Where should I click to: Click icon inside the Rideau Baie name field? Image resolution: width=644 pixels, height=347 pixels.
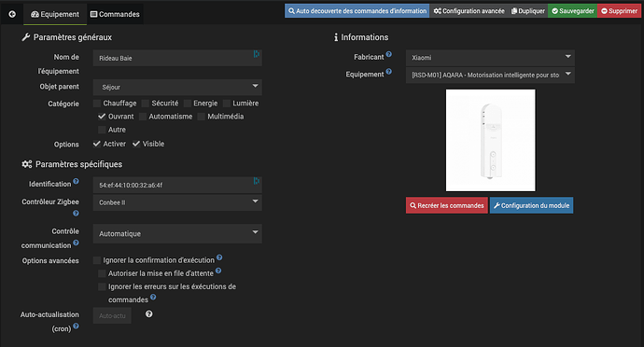257,54
